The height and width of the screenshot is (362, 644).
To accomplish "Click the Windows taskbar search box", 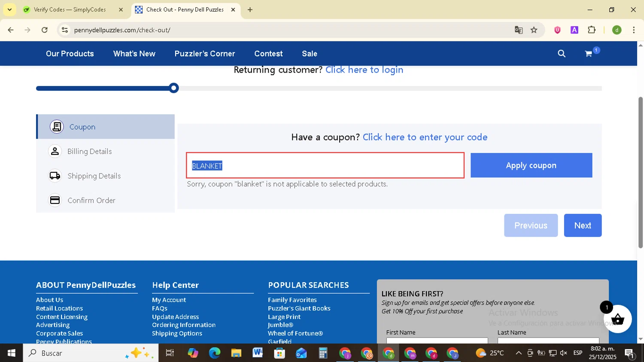I will [91, 353].
